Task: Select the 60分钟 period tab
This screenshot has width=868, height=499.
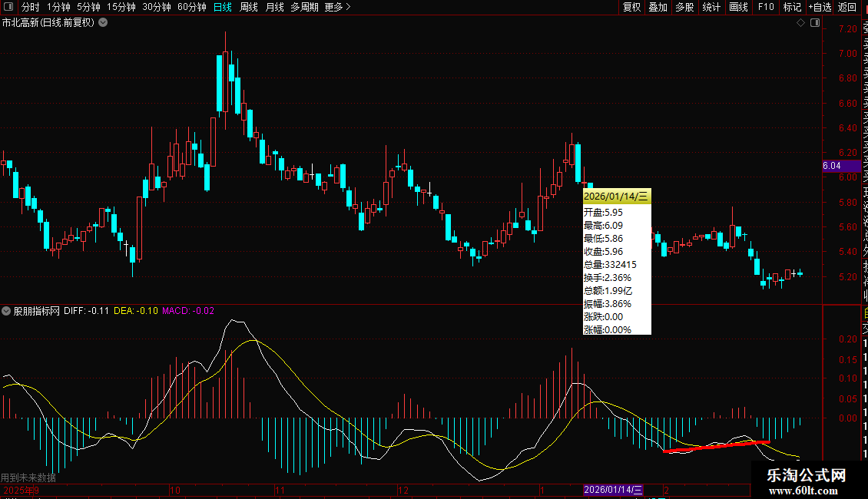Action: pyautogui.click(x=191, y=7)
